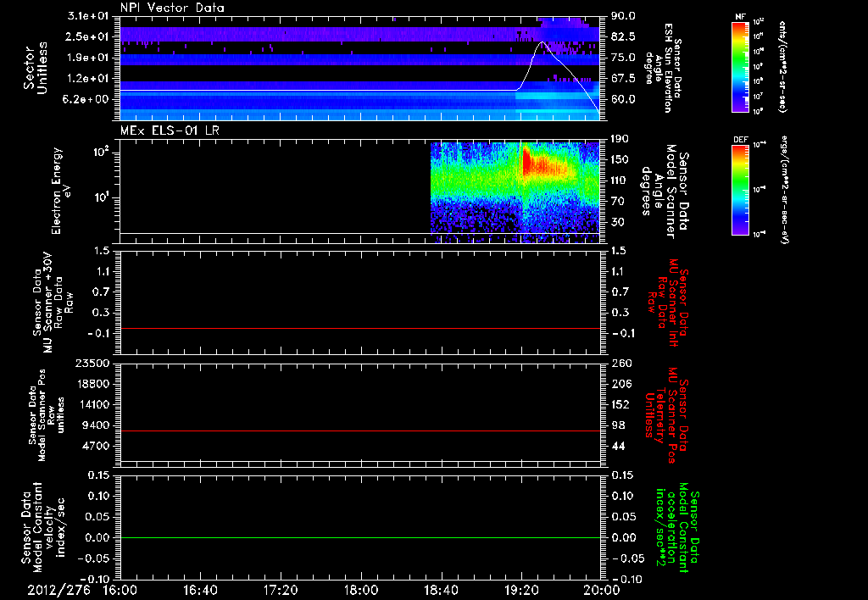868x600 pixels.
Task: Click the '9400' scanner position tick value
Action: (x=95, y=425)
